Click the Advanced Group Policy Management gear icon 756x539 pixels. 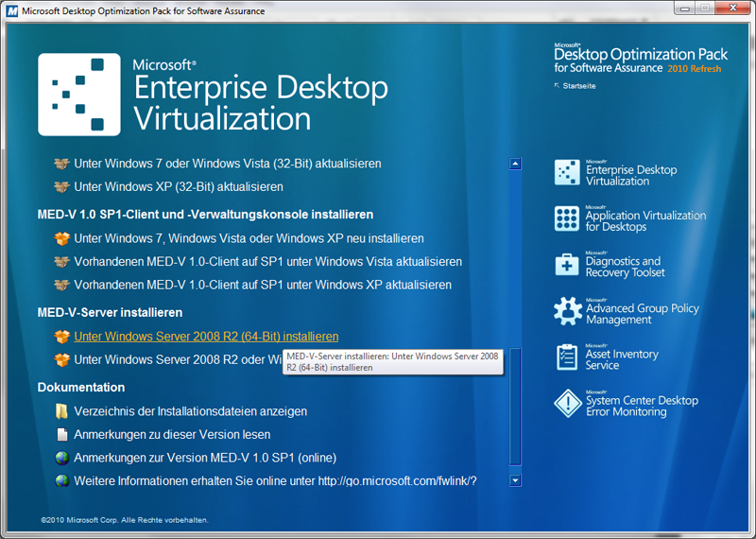click(x=567, y=311)
